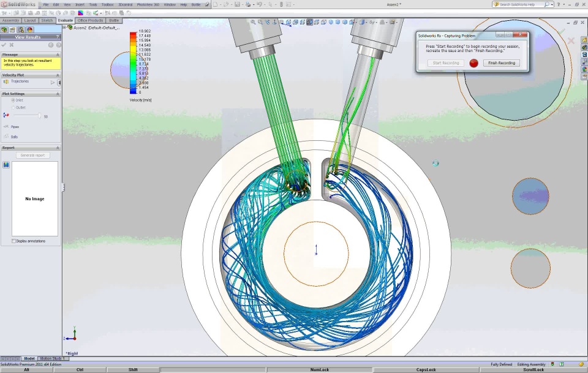Click the Select cursor tool icon

(270, 4)
